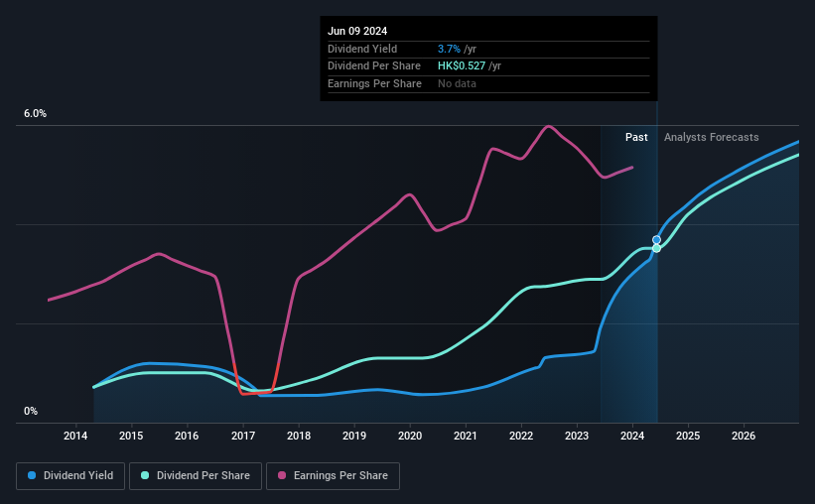This screenshot has width=815, height=504.
Task: Toggle the Dividend Per Share legend button
Action: 196,476
